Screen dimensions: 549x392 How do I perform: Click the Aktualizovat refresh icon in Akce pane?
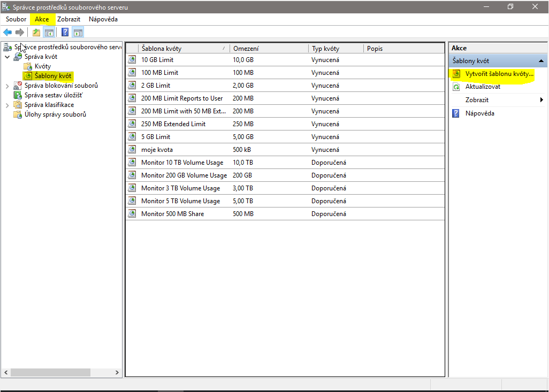point(456,87)
